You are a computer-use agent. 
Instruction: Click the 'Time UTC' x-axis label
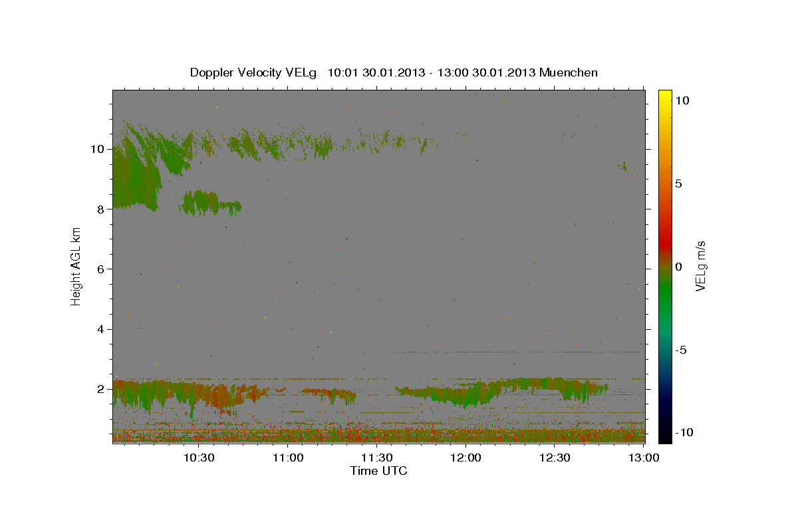tap(378, 471)
